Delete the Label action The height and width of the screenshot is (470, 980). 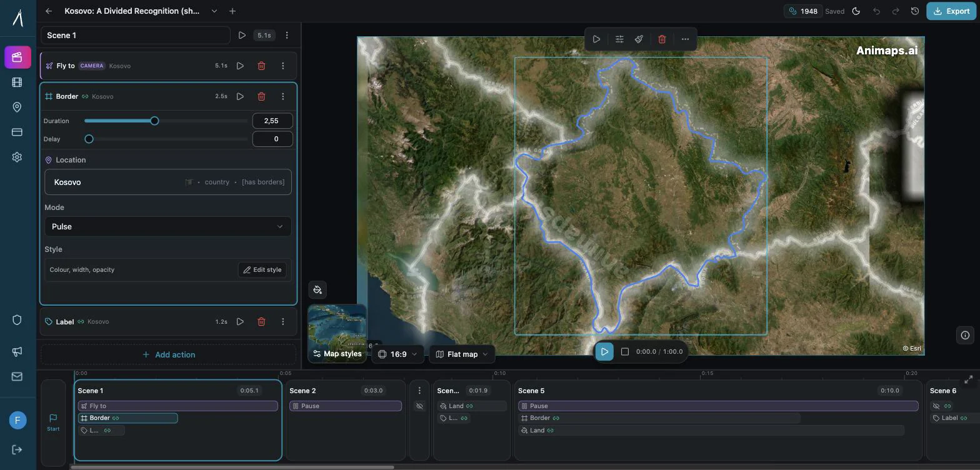click(261, 321)
